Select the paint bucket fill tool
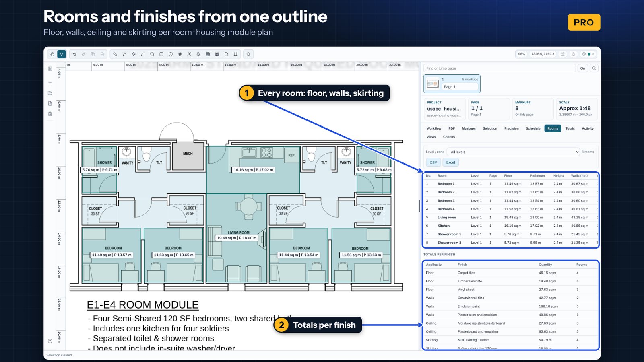Screen dimensions: 644x362 click(198, 54)
